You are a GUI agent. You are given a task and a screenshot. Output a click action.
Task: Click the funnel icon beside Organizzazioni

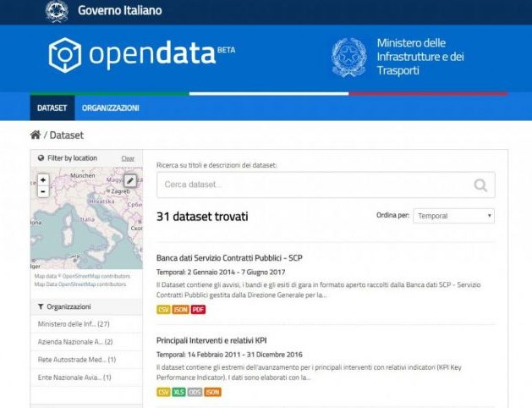tap(41, 306)
